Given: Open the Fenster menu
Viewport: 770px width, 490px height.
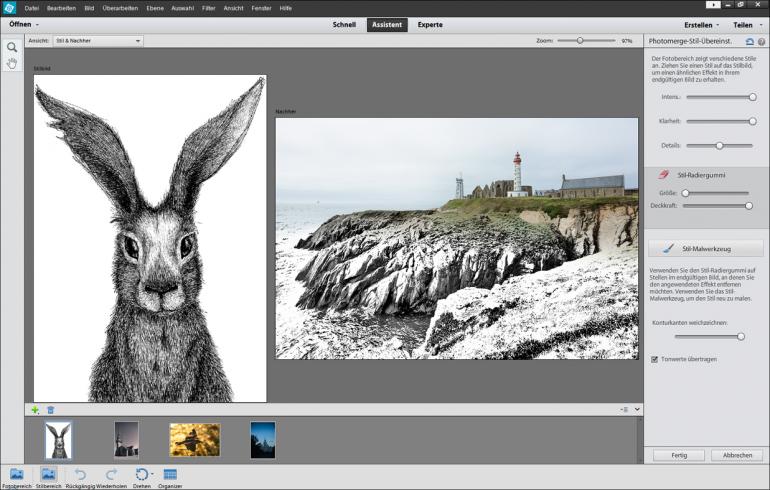Looking at the screenshot, I should tap(261, 8).
